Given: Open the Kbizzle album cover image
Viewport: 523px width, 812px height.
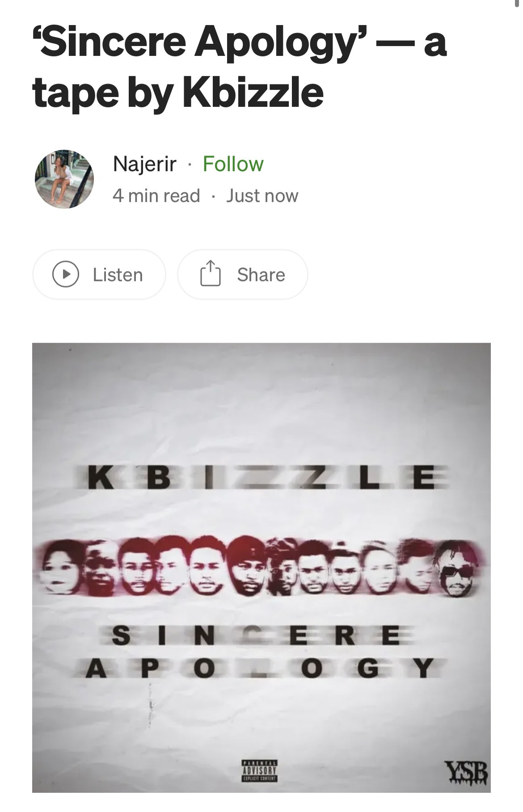Looking at the screenshot, I should (261, 568).
